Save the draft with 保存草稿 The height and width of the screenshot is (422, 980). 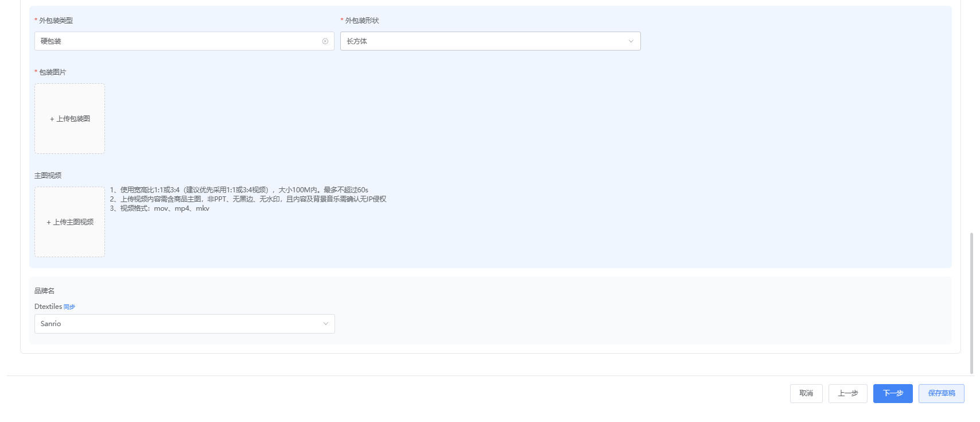tap(942, 393)
